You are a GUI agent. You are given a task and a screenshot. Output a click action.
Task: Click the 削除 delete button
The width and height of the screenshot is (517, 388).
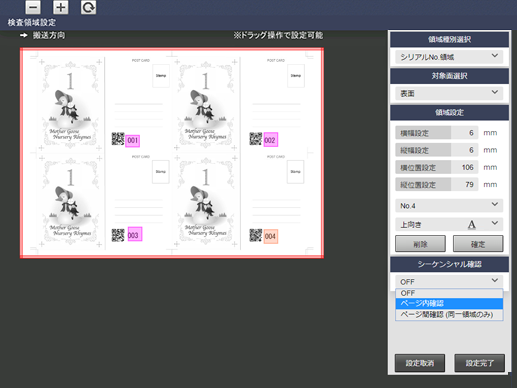tap(420, 244)
